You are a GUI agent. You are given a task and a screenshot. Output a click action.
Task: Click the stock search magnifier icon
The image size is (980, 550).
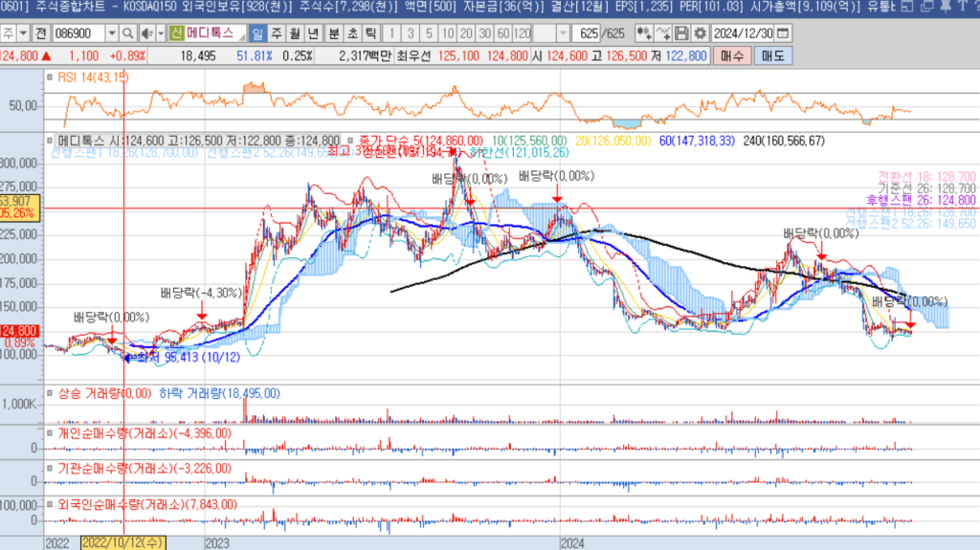127,33
